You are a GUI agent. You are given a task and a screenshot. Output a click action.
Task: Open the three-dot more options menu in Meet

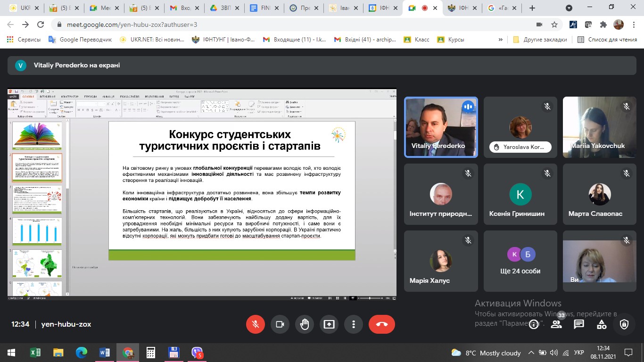(x=353, y=324)
